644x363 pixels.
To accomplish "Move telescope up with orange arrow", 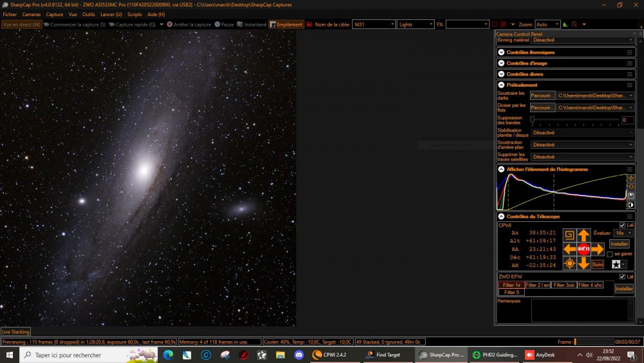I will click(x=583, y=235).
